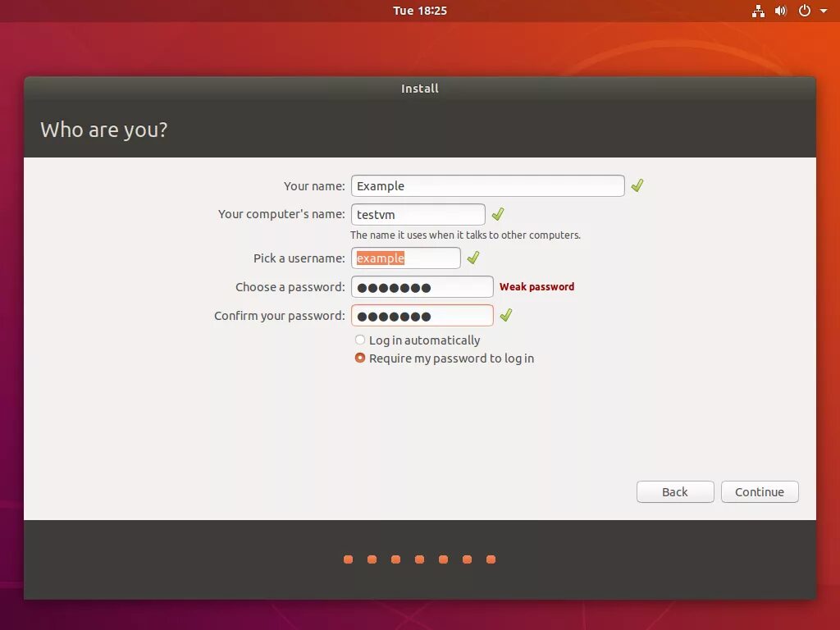Click the Choose a password: label
The width and height of the screenshot is (840, 630).
tap(290, 287)
